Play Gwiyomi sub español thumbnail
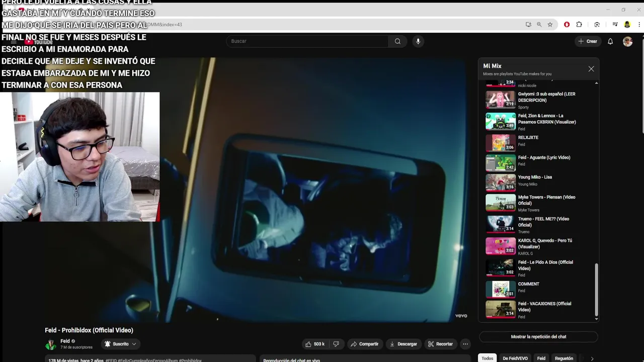 click(x=501, y=100)
